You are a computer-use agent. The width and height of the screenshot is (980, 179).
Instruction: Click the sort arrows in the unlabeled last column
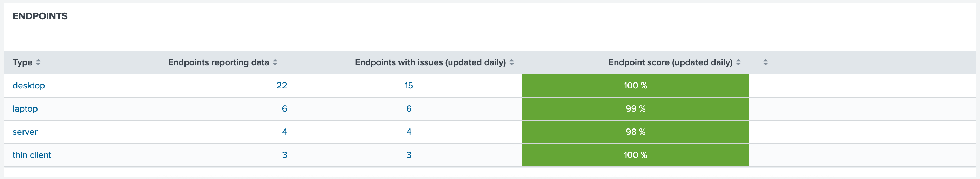765,62
